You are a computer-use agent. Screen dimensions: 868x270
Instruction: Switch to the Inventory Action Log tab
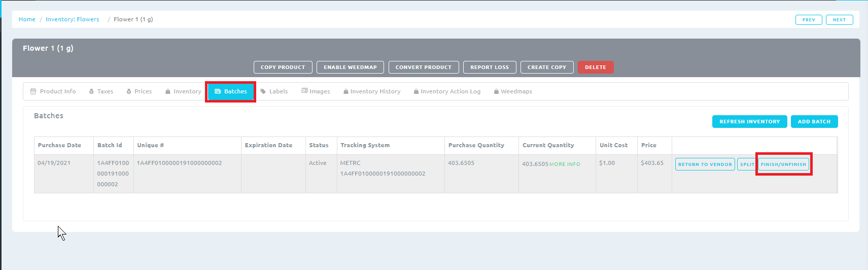point(450,91)
